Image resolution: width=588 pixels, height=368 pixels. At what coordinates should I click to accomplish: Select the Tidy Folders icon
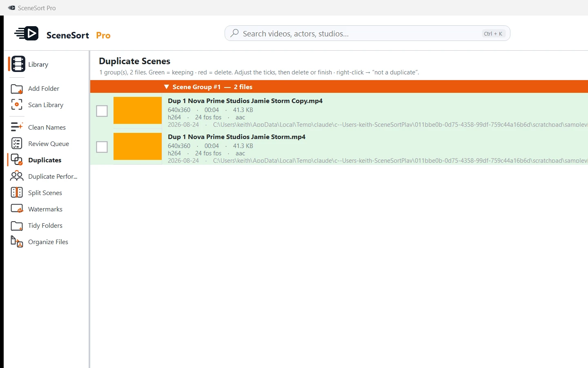tap(17, 226)
